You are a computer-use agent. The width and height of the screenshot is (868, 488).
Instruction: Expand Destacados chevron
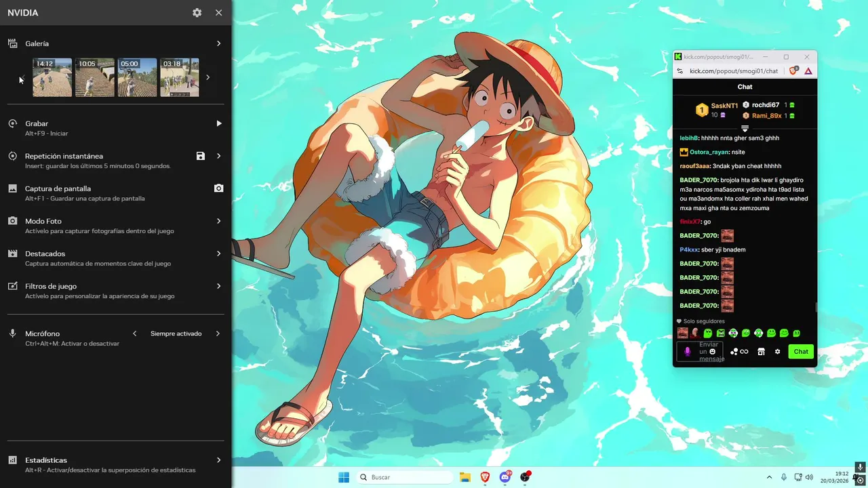pos(218,253)
